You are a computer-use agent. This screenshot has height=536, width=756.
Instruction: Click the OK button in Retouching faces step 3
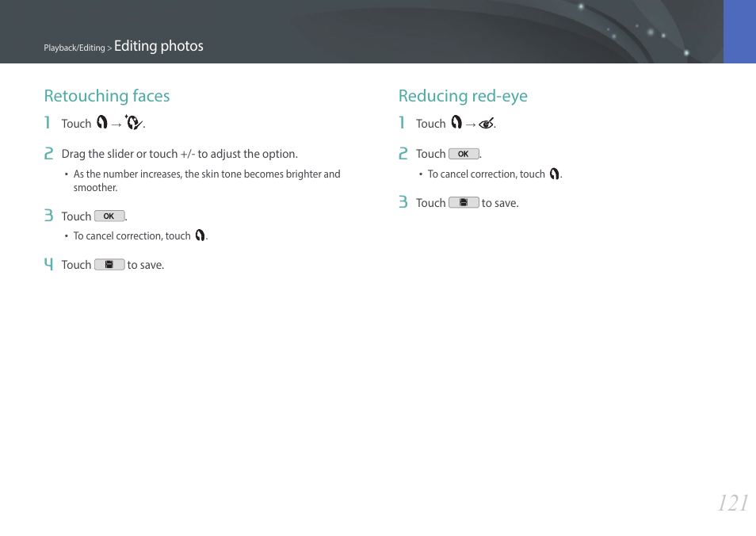point(109,216)
